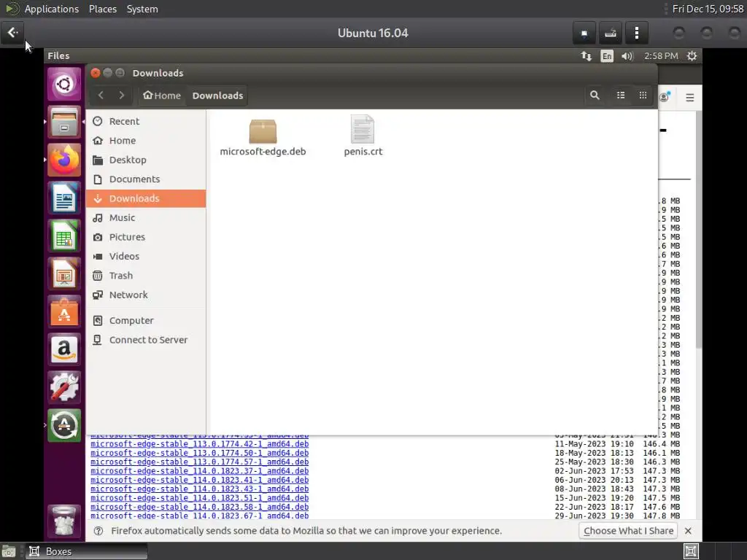
Task: Open the Trash icon in the dock
Action: (x=64, y=521)
